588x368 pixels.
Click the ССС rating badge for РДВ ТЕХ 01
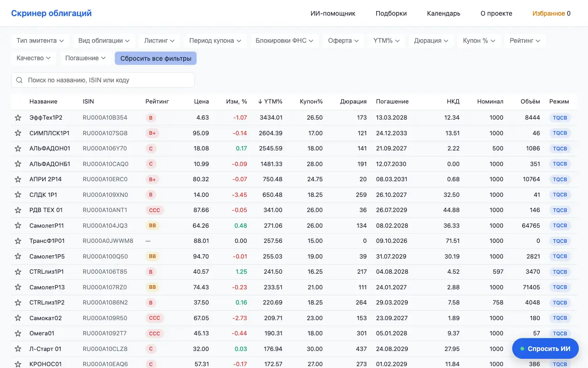click(155, 210)
